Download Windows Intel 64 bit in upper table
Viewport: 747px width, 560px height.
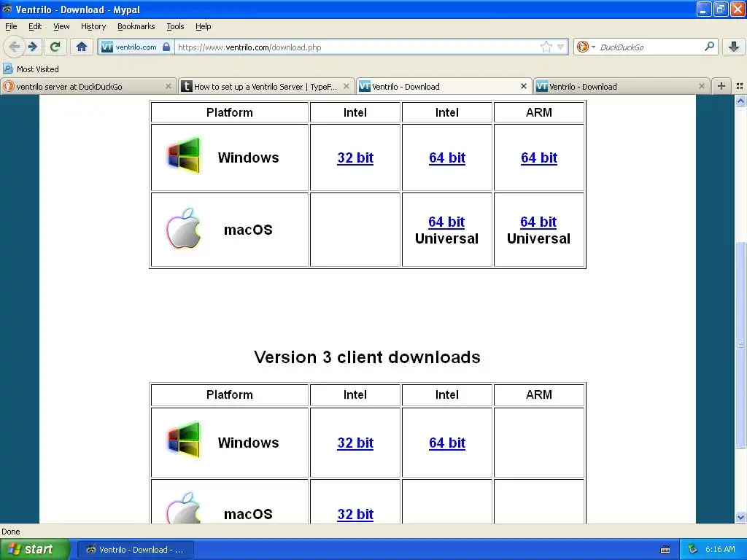coord(447,157)
